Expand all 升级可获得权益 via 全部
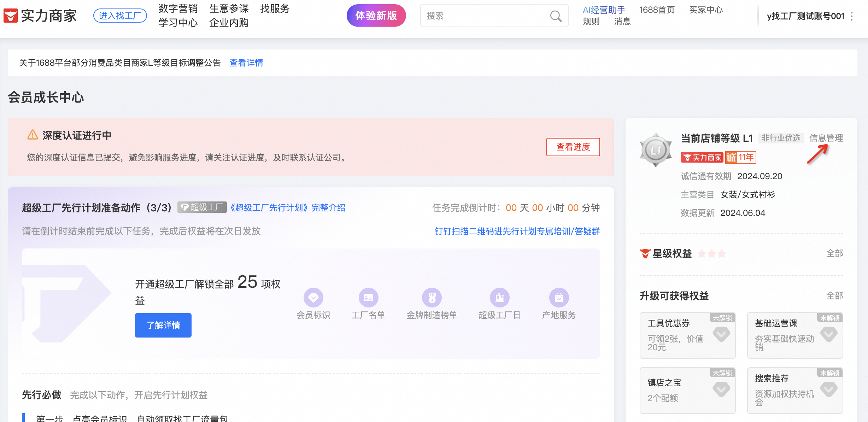868x422 pixels. click(x=834, y=296)
